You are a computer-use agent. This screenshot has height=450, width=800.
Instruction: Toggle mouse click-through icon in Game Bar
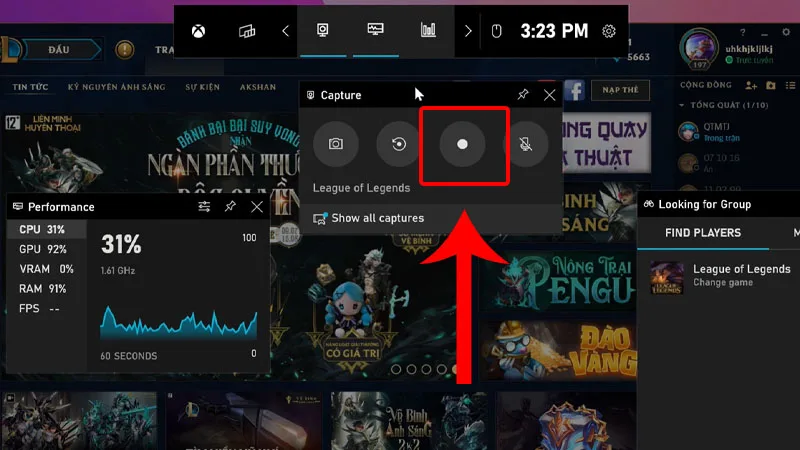(496, 32)
